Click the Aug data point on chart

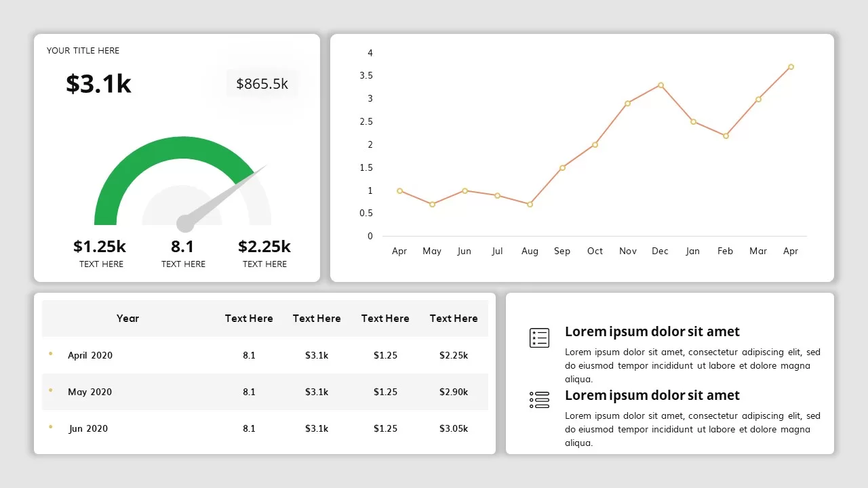click(x=530, y=204)
